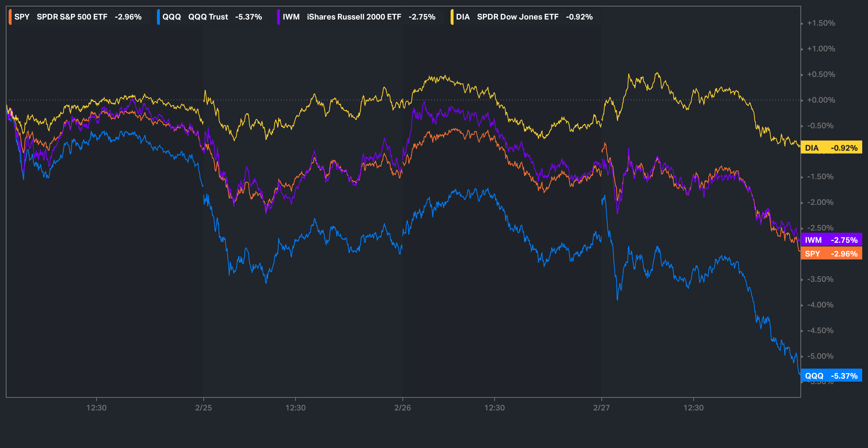The width and height of the screenshot is (868, 448).
Task: Click the yellow DIA color swatch in legend
Action: coord(452,17)
